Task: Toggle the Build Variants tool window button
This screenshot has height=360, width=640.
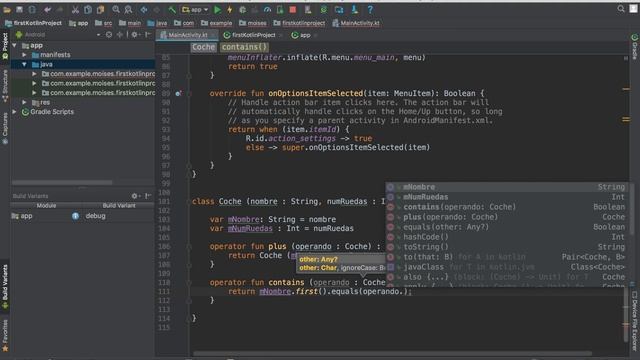Action: pos(5,287)
